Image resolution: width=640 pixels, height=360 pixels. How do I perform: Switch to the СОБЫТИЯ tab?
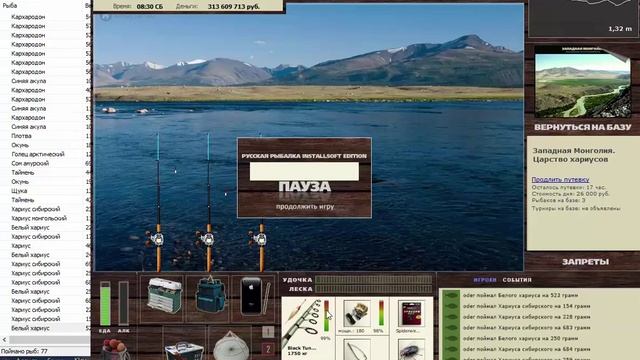[x=517, y=280]
